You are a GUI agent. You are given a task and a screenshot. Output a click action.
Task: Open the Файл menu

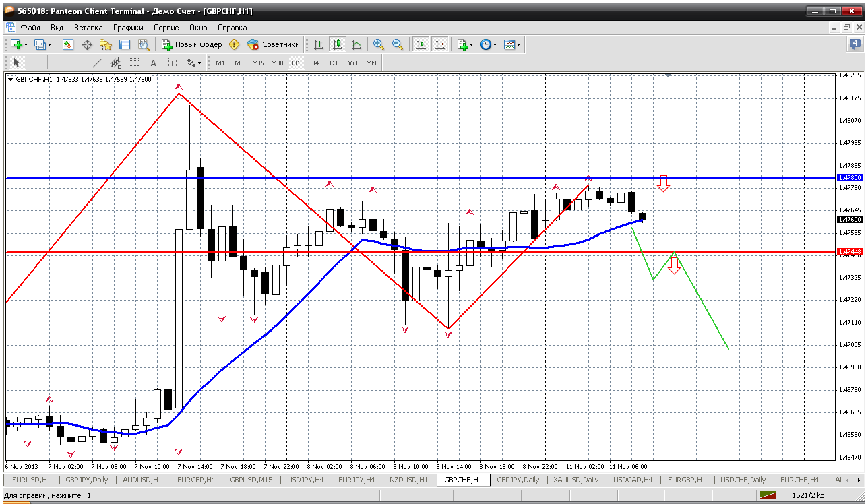click(30, 28)
